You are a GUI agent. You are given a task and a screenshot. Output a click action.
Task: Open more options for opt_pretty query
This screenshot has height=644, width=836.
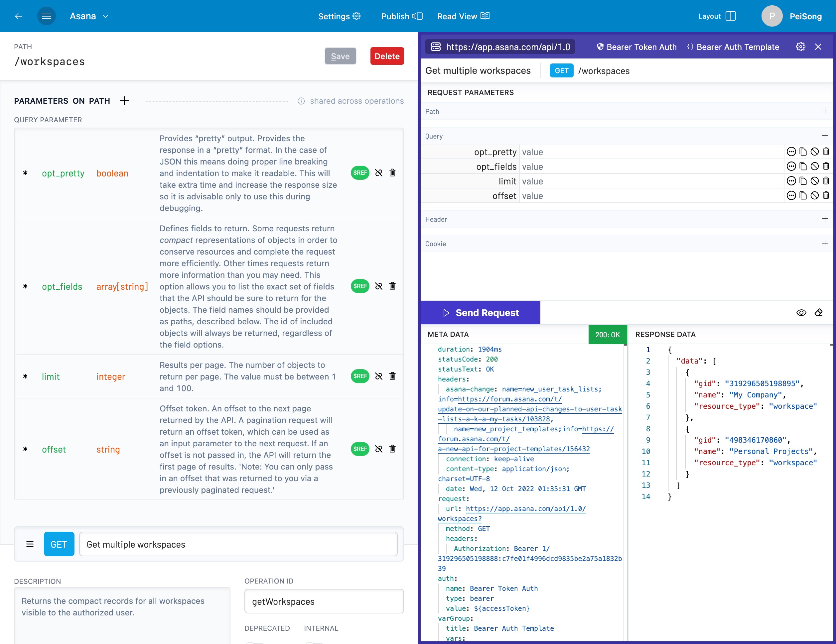click(791, 152)
